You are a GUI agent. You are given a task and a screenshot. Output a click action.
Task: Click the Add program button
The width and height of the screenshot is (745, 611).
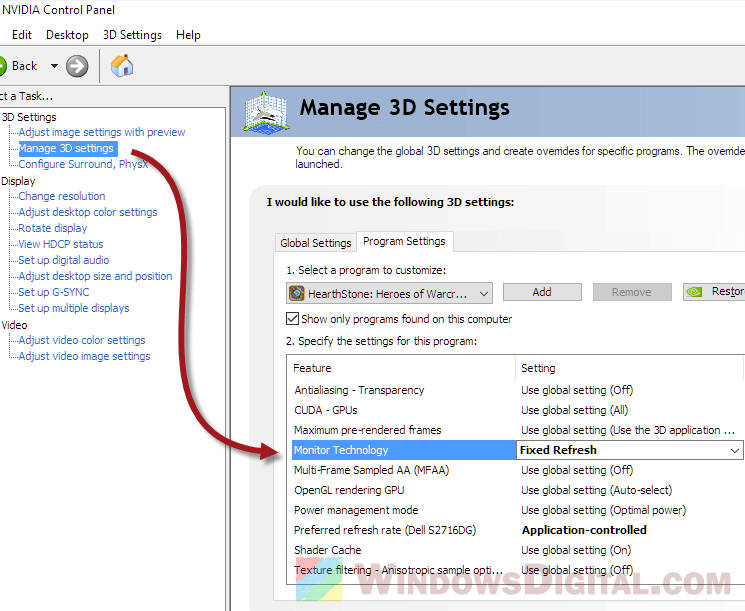click(542, 292)
